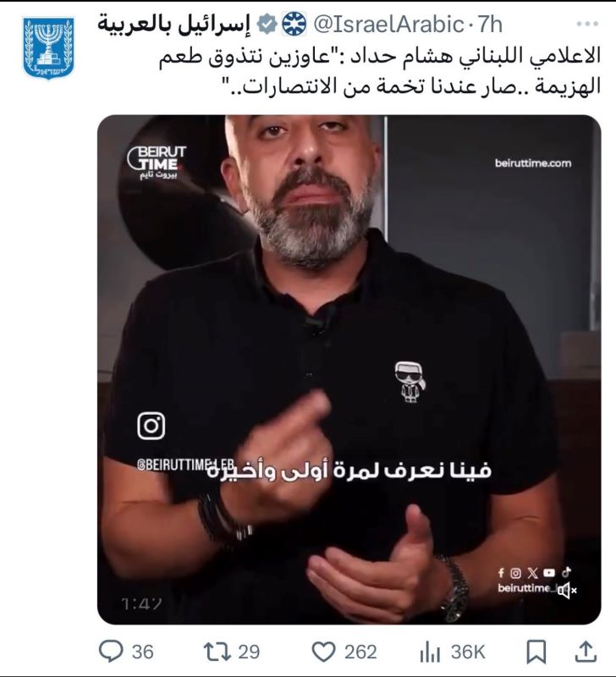
Task: Open the view analytics bar-chart icon
Action: click(430, 652)
